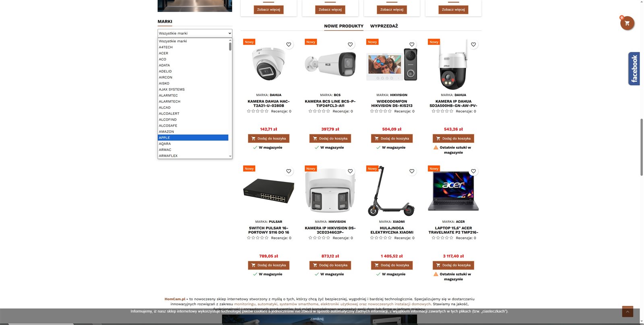Open the shopping cart icon

point(627,23)
